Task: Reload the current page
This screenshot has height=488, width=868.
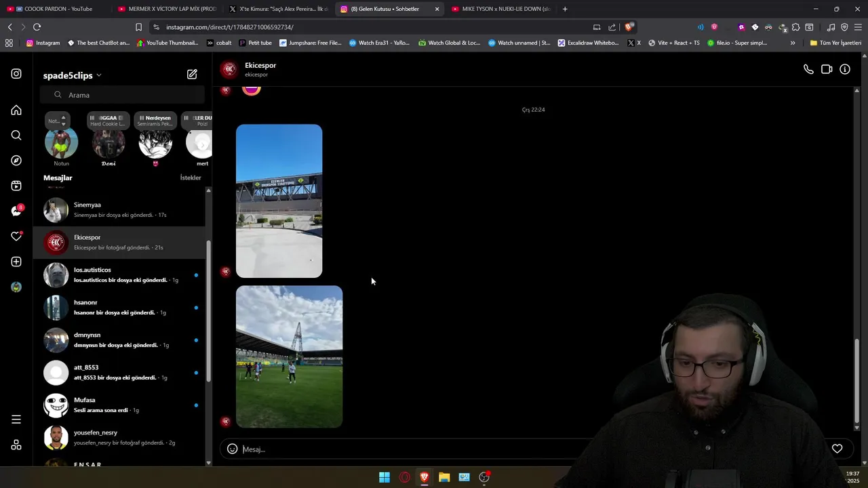Action: coord(37,27)
